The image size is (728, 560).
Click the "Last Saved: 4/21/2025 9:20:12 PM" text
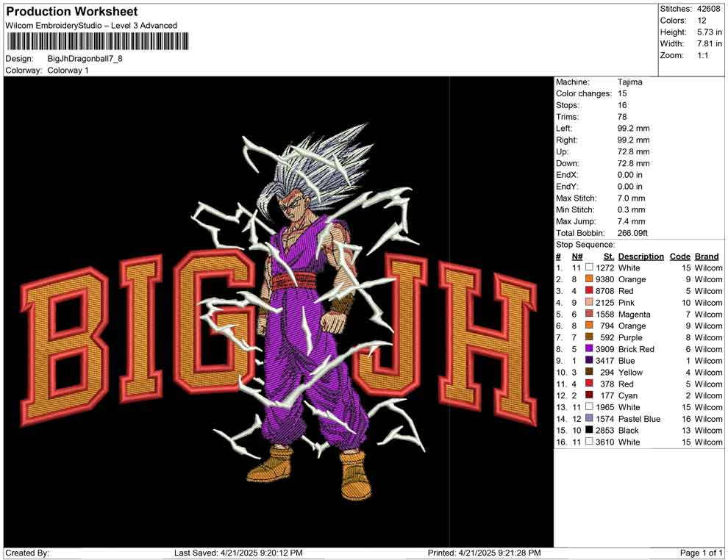pyautogui.click(x=238, y=553)
